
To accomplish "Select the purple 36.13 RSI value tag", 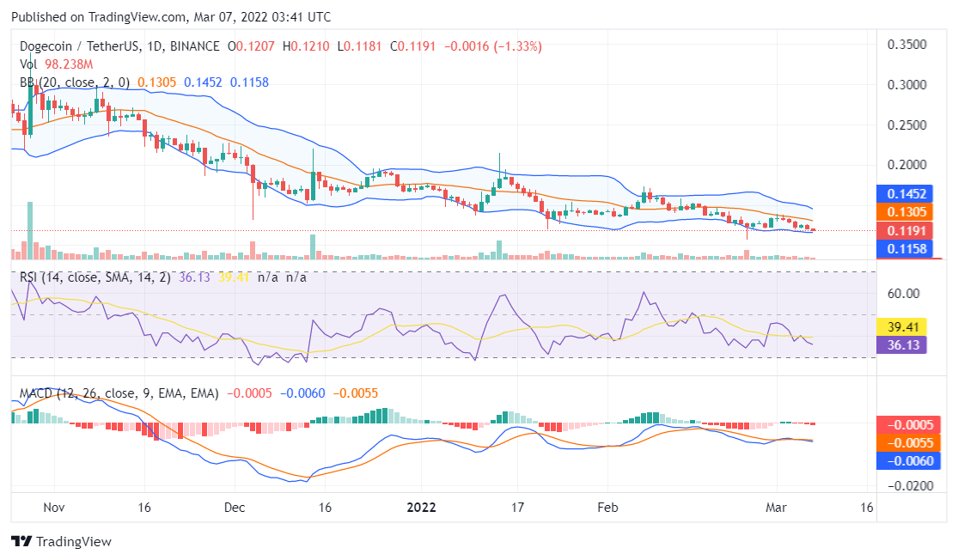I will click(x=907, y=344).
